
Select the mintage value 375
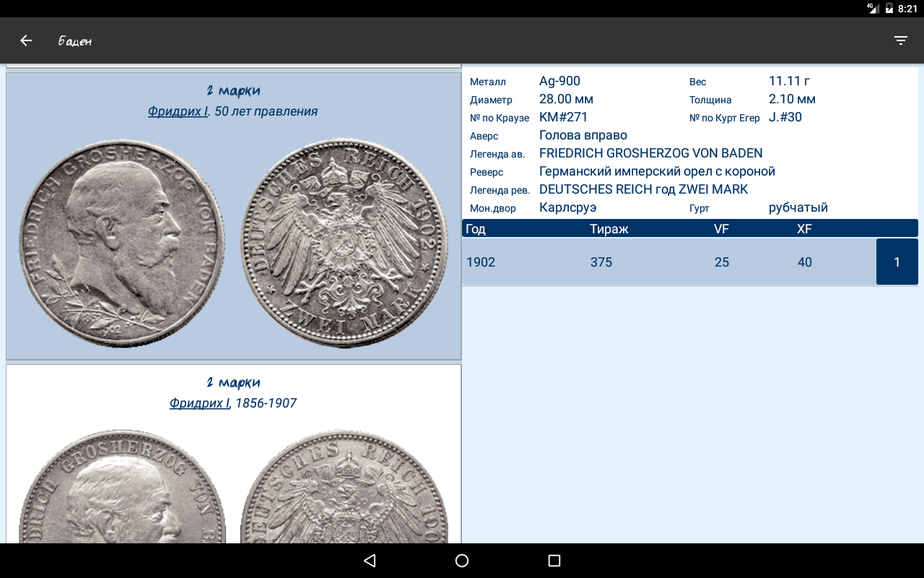tap(601, 262)
